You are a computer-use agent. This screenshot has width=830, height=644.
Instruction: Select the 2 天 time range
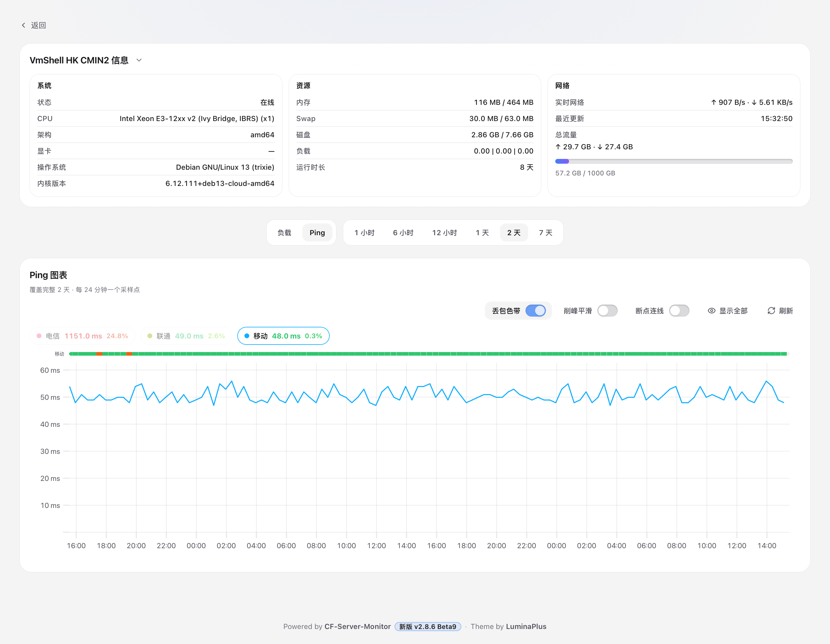tap(514, 232)
